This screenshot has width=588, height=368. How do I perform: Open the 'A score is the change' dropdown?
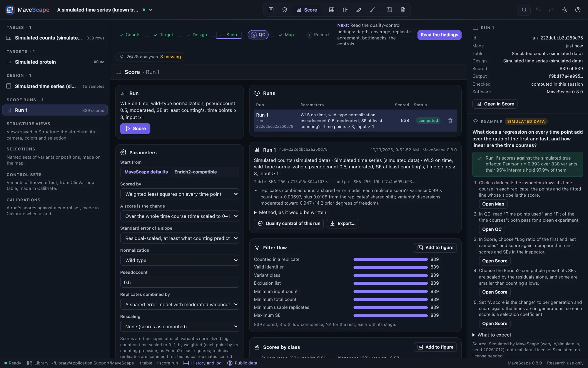[180, 216]
